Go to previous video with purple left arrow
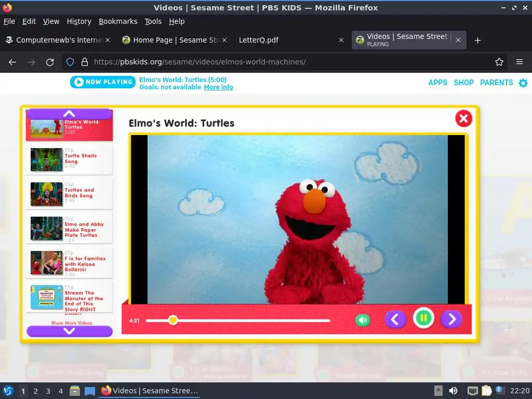This screenshot has width=532, height=399. tap(395, 320)
